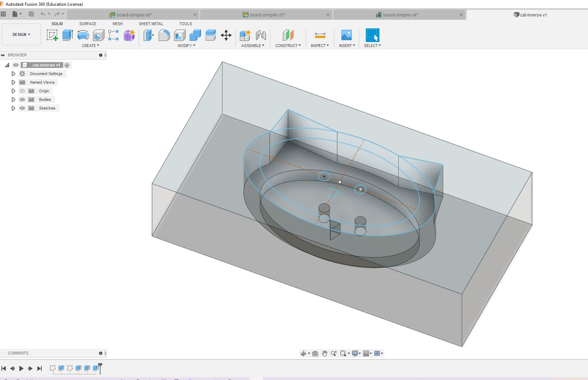Open the INSERT dropdown menu

(347, 46)
